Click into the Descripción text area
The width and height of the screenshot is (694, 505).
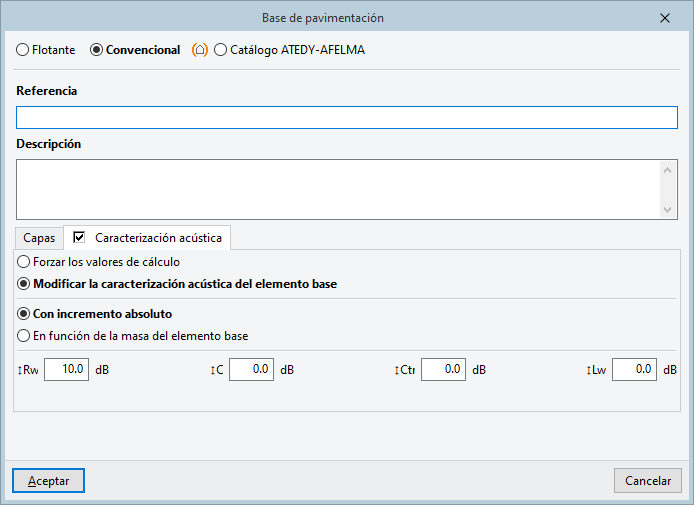(x=338, y=188)
